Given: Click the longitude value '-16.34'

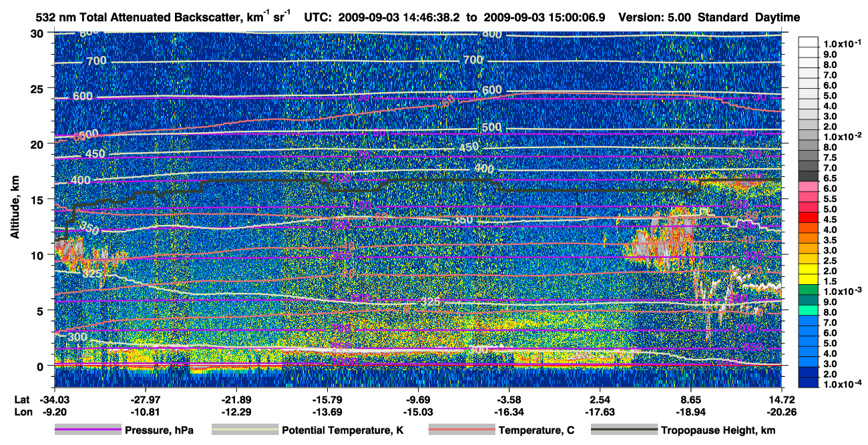Looking at the screenshot, I should [x=509, y=412].
